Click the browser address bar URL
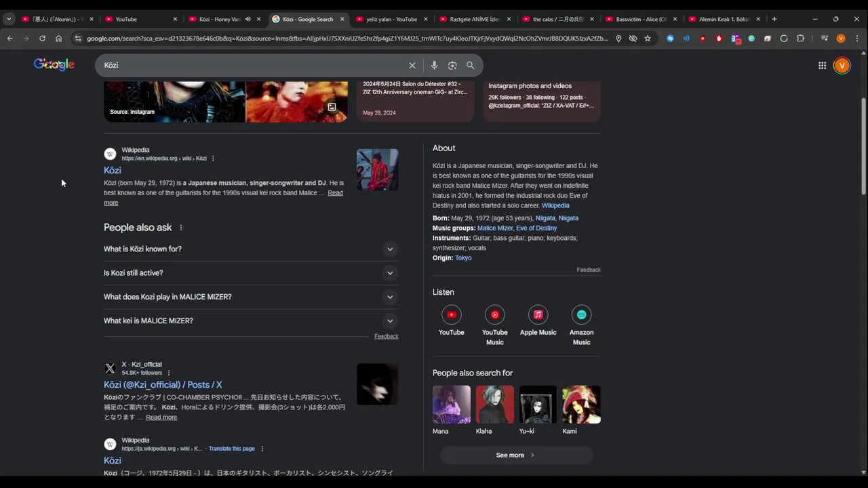This screenshot has width=868, height=488. pyautogui.click(x=347, y=39)
